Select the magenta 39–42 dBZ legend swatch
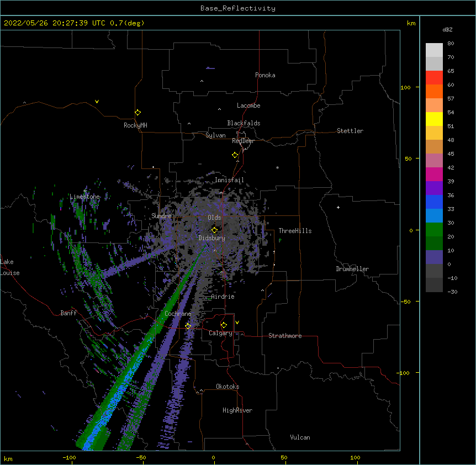This screenshot has width=476, height=465. coord(434,174)
